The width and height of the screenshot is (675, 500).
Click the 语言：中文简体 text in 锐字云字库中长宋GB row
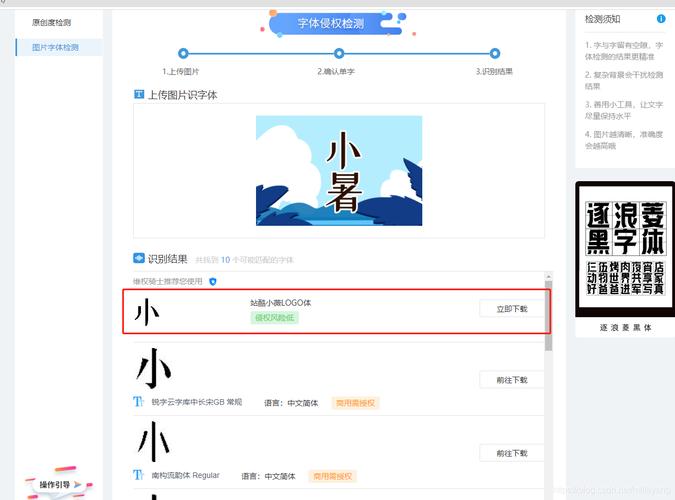(x=291, y=403)
